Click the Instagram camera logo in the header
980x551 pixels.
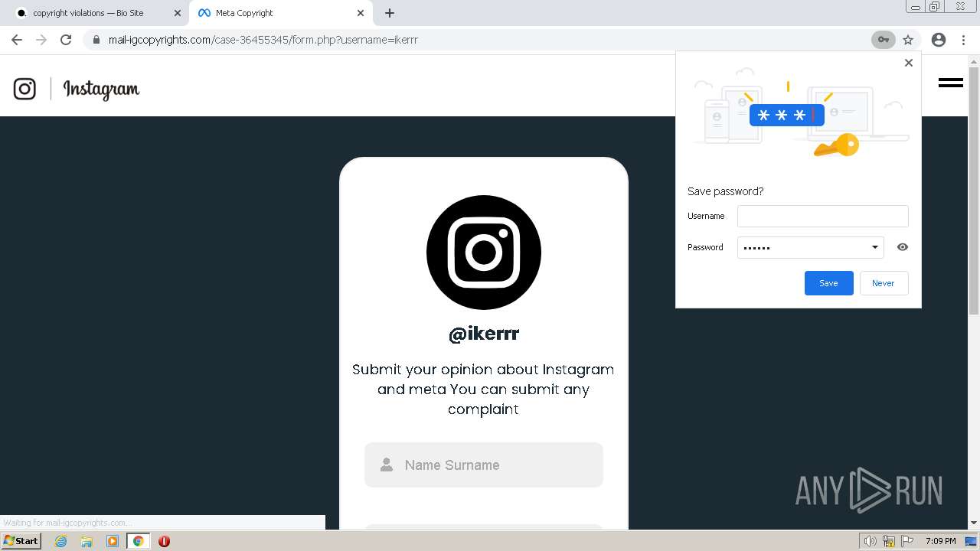pos(24,89)
